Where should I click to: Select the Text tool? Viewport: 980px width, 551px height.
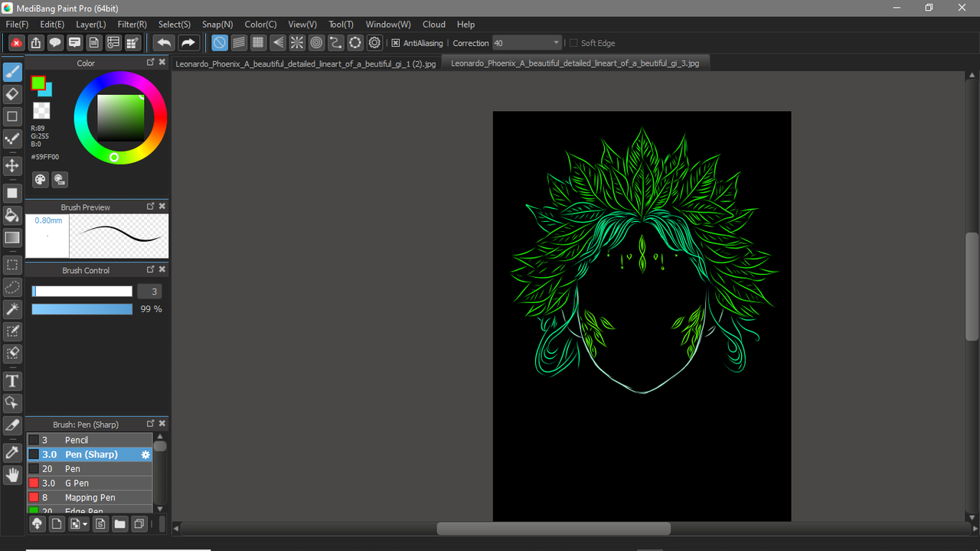point(12,380)
